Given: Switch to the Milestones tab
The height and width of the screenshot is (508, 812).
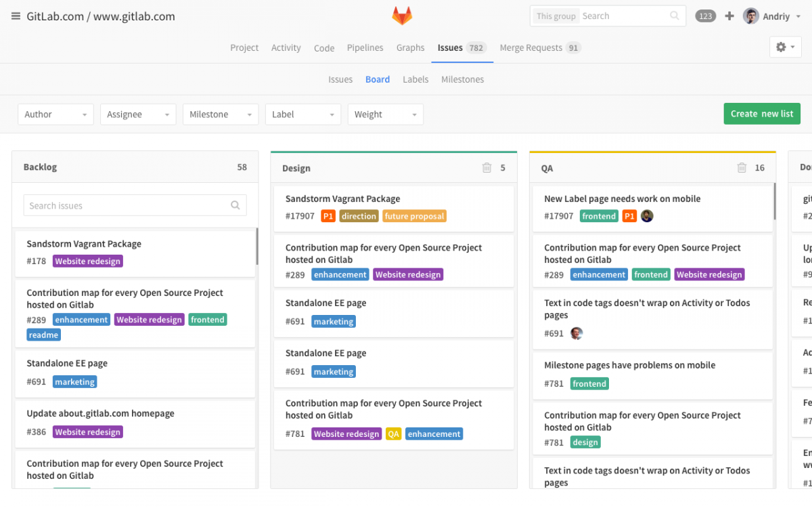Looking at the screenshot, I should (x=462, y=79).
